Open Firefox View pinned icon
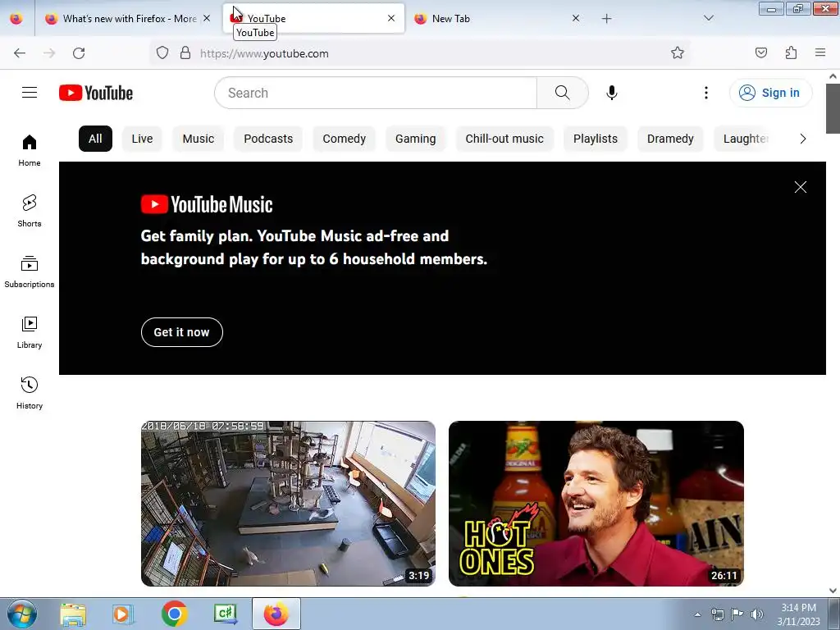 point(16,19)
